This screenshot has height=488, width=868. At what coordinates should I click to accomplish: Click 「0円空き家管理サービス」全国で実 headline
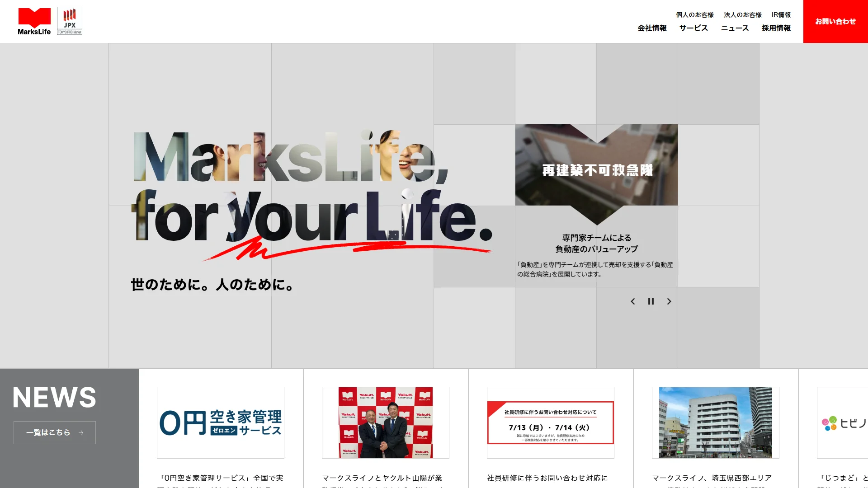coord(222,478)
